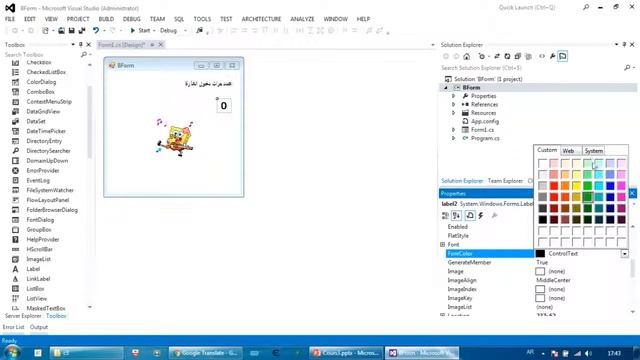The width and height of the screenshot is (640, 360).
Task: Click the taskbar clock
Action: [x=614, y=353]
